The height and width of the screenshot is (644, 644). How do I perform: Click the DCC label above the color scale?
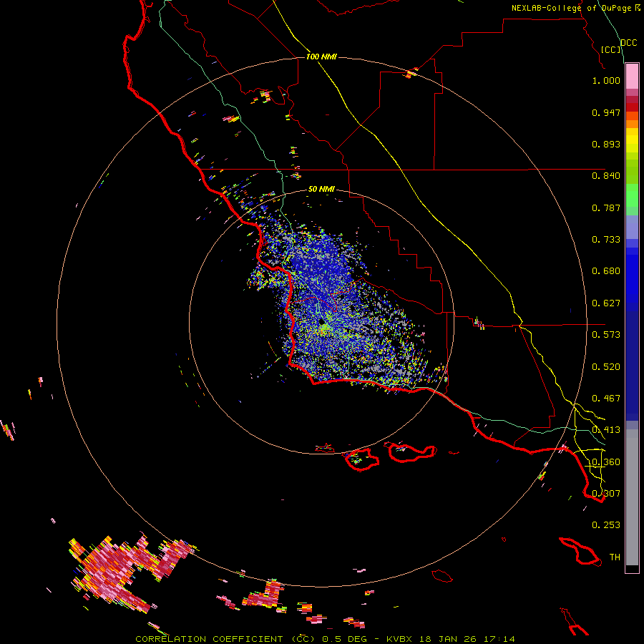coord(628,43)
